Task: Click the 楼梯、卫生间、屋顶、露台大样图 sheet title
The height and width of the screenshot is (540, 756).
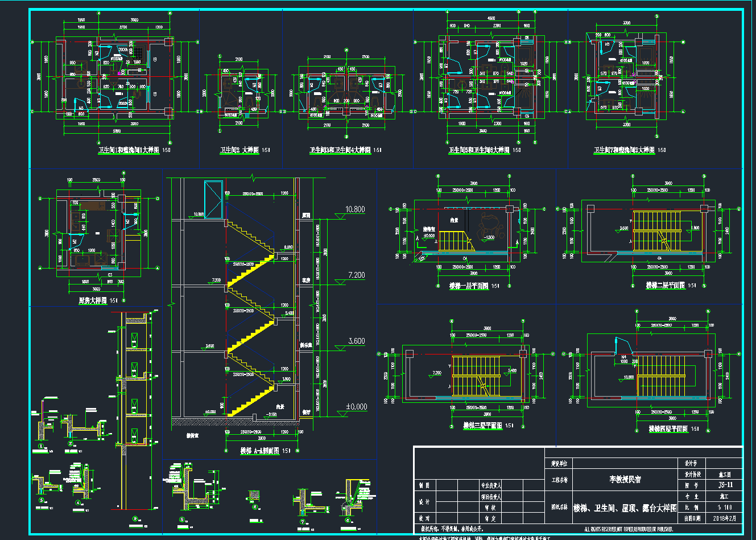Action: pos(625,508)
